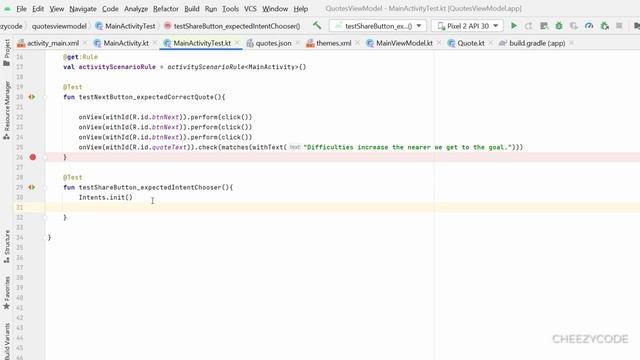Click MainActivityTest breadcrumb in navigation bar
The height and width of the screenshot is (360, 640).
coord(125,26)
